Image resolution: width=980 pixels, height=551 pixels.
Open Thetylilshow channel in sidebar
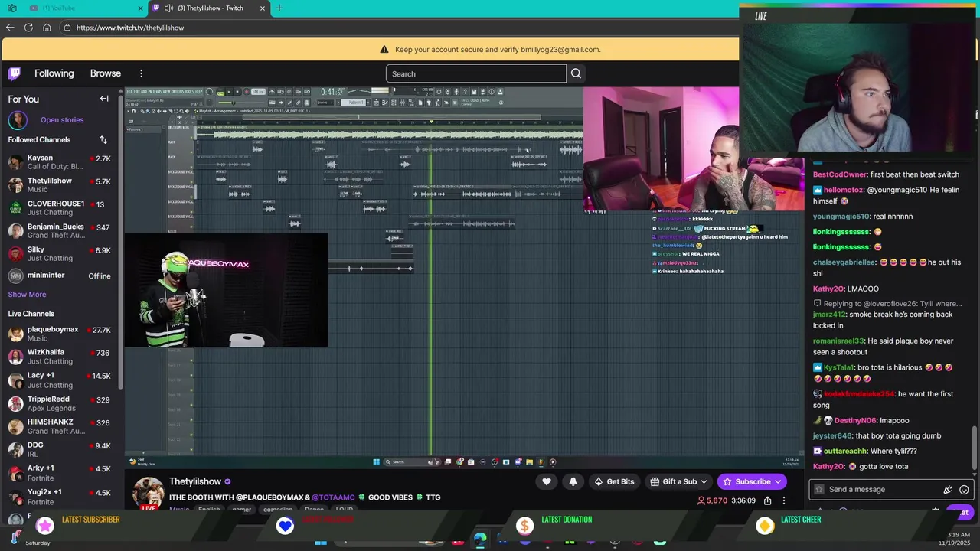60,185
